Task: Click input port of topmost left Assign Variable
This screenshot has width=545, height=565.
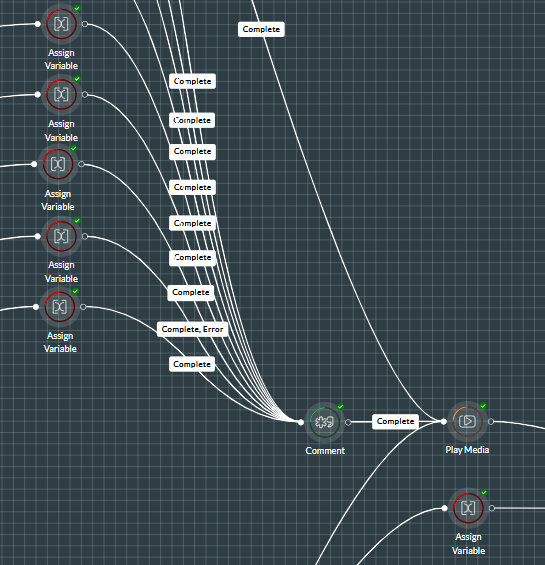Action: (x=37, y=24)
